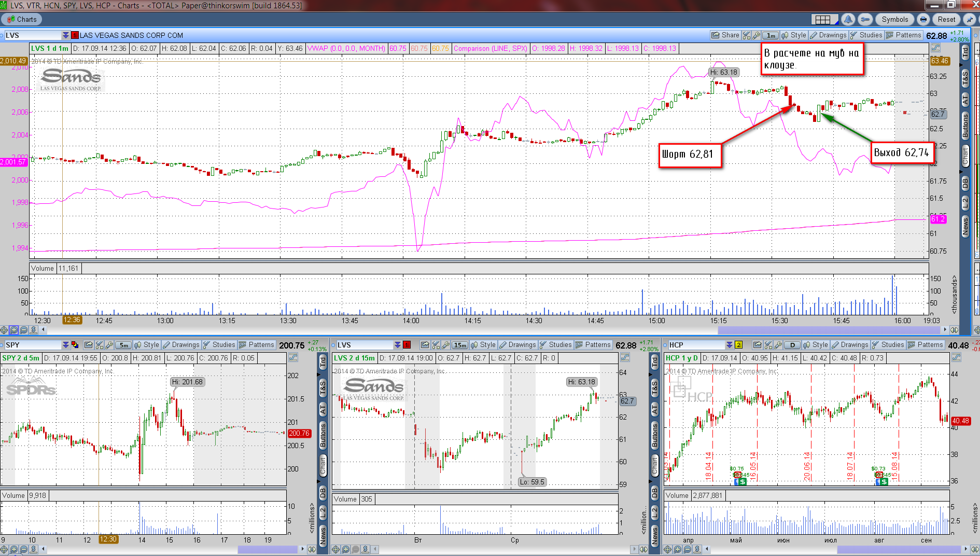Click the Reset button
The width and height of the screenshot is (980, 556).
946,19
